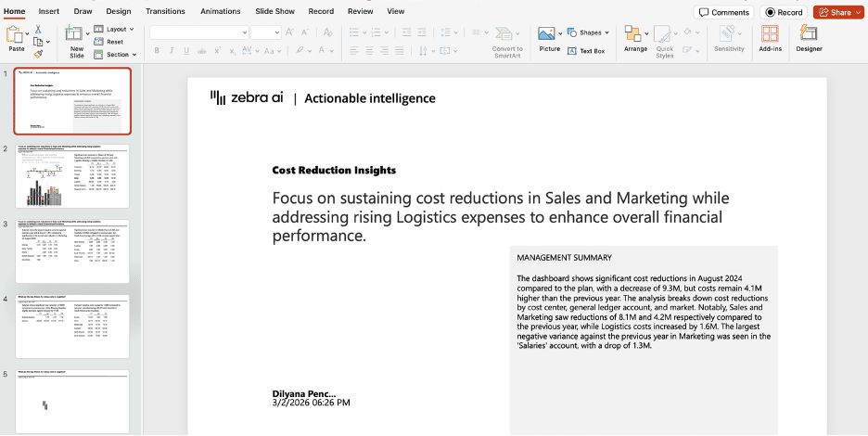Click the Paste clipboard icon
The width and height of the screenshot is (868, 436).
point(17,35)
